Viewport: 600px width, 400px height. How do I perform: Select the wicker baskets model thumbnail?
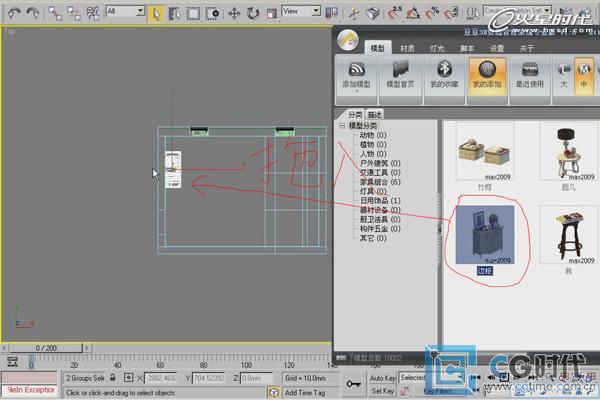[485, 152]
